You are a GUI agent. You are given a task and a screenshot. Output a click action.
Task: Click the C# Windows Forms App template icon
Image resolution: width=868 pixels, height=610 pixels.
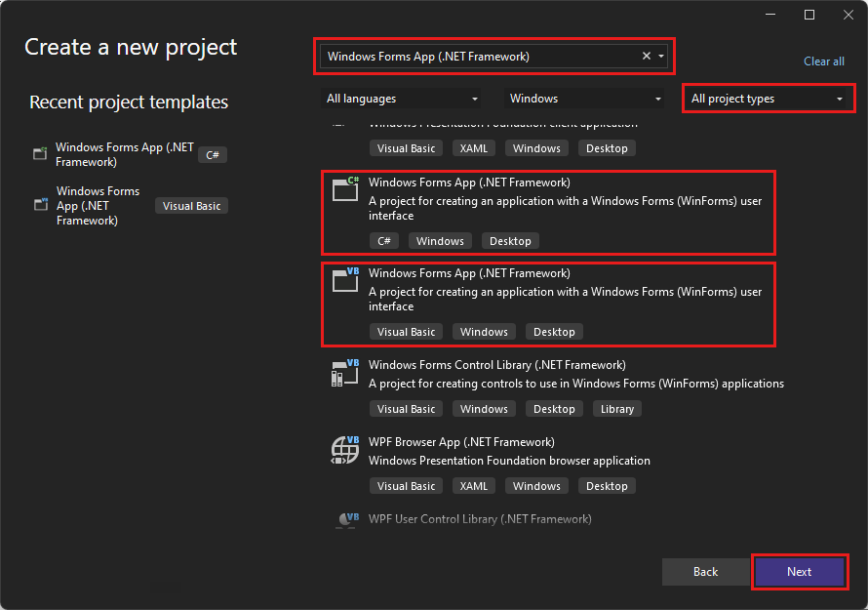pyautogui.click(x=344, y=189)
